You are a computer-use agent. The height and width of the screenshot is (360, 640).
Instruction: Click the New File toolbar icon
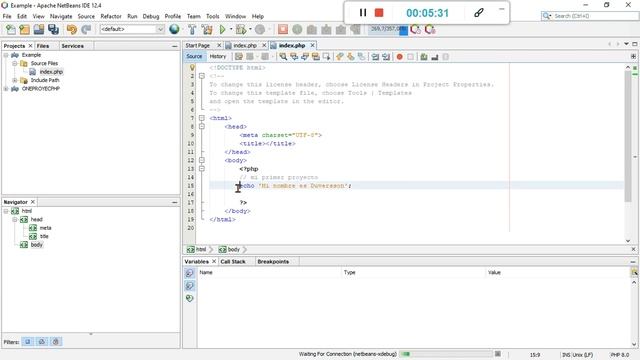pyautogui.click(x=11, y=29)
